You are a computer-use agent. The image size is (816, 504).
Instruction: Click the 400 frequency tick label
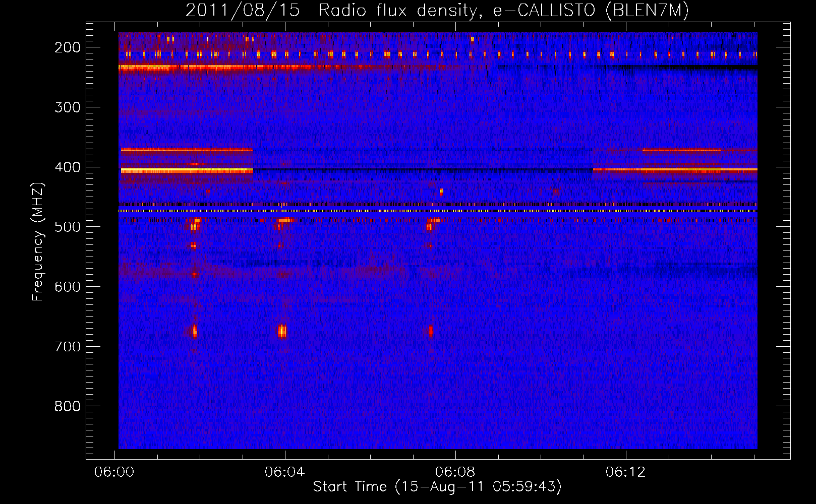pos(68,167)
